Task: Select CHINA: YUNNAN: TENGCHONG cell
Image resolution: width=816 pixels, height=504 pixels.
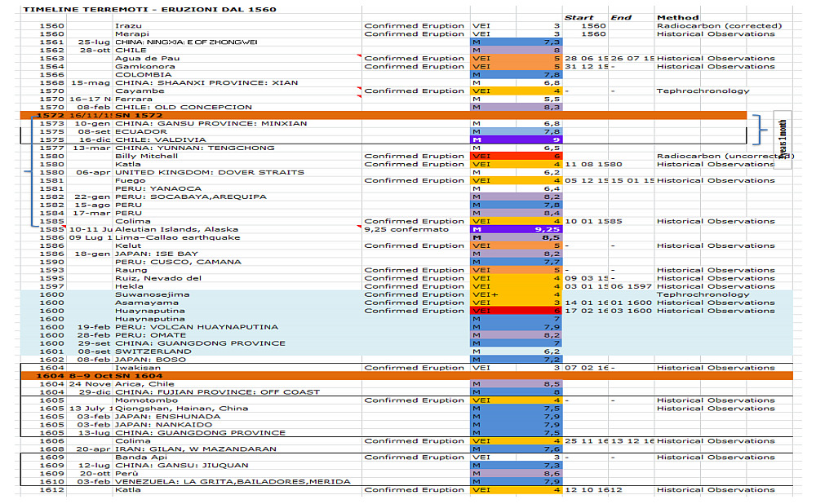Action: (195, 148)
